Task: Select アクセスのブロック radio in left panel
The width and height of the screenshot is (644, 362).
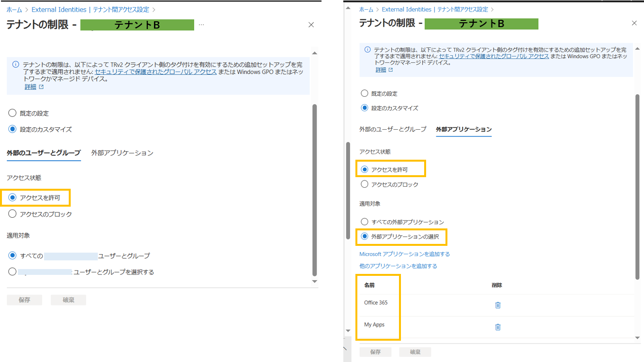Action: [13, 214]
